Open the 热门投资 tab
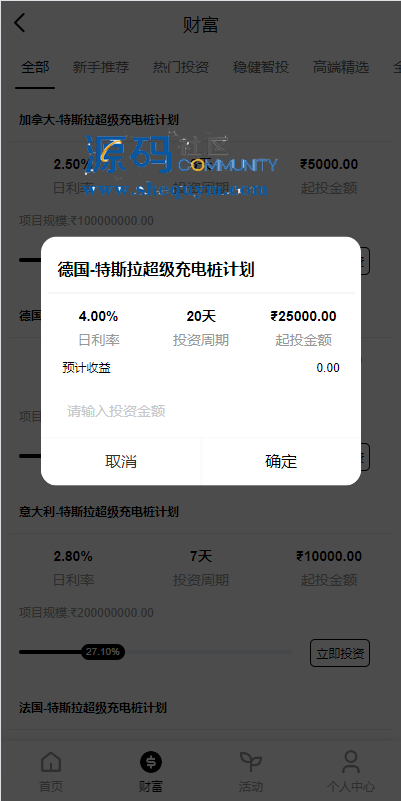 tap(181, 67)
